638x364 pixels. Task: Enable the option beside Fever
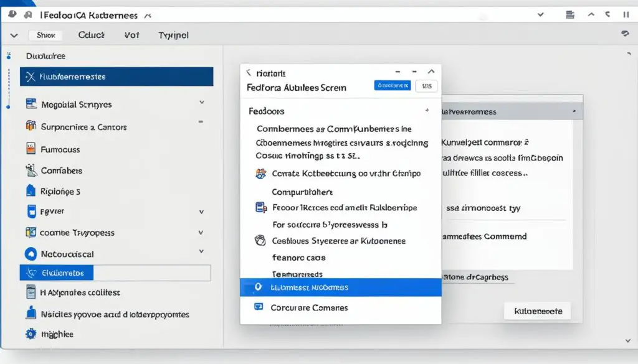pos(202,212)
